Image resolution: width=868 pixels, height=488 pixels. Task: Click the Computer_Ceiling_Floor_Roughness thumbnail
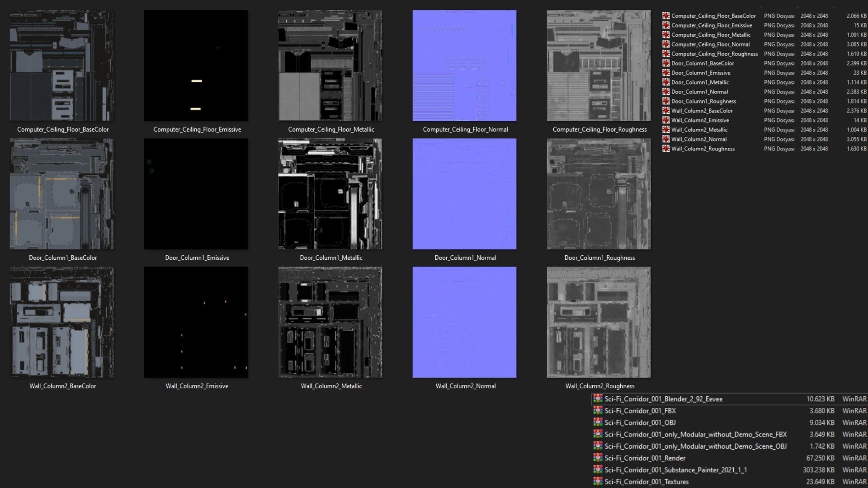(599, 66)
